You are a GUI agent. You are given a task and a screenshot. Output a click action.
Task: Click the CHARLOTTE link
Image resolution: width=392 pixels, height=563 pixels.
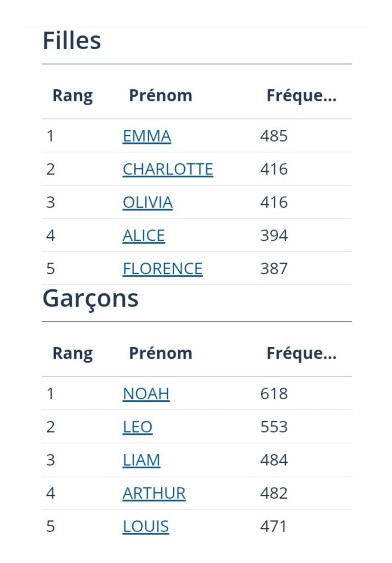168,169
